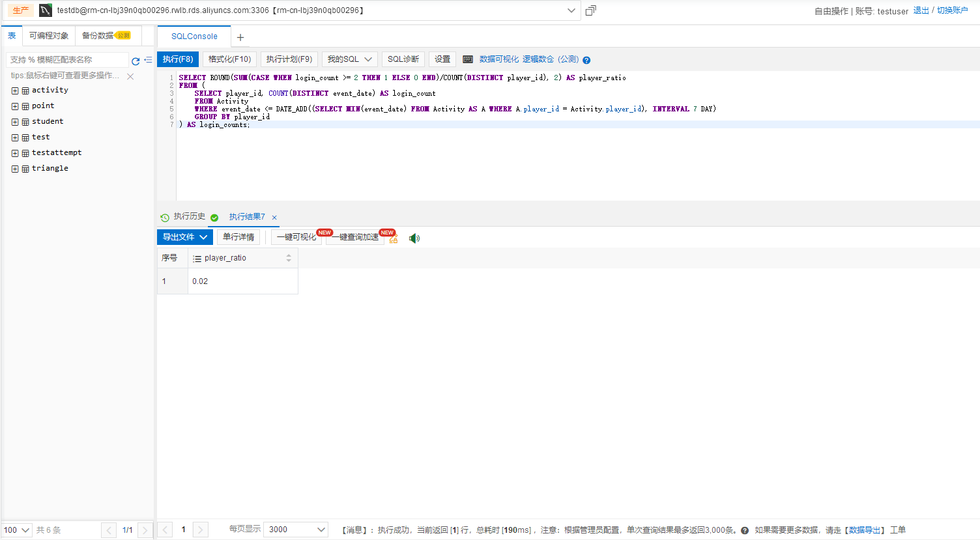
Task: Go to previous page of results
Action: (x=166, y=530)
